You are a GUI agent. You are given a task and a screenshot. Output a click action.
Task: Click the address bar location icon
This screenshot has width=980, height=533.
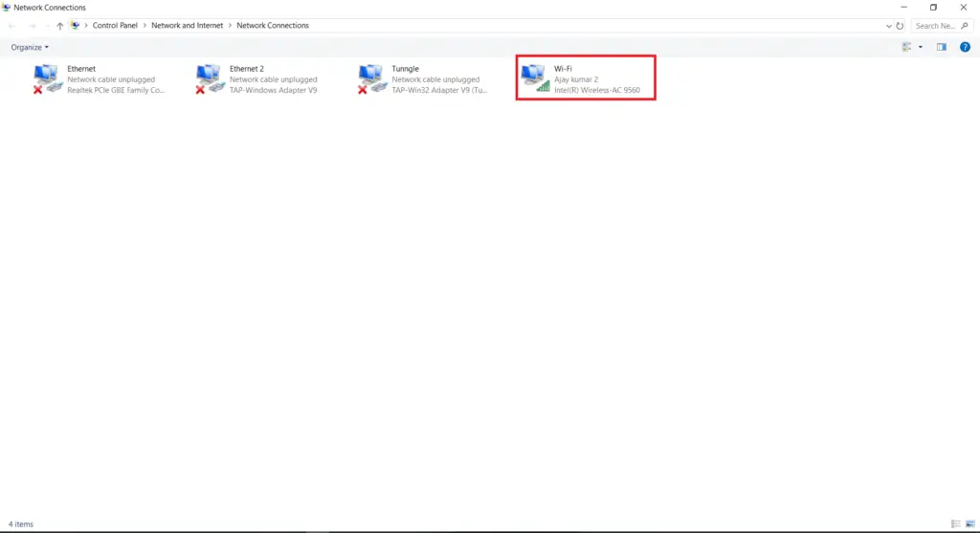[75, 26]
